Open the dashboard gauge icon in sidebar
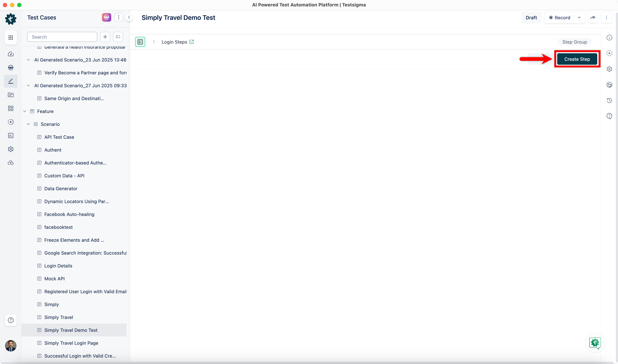The height and width of the screenshot is (364, 618). [11, 54]
